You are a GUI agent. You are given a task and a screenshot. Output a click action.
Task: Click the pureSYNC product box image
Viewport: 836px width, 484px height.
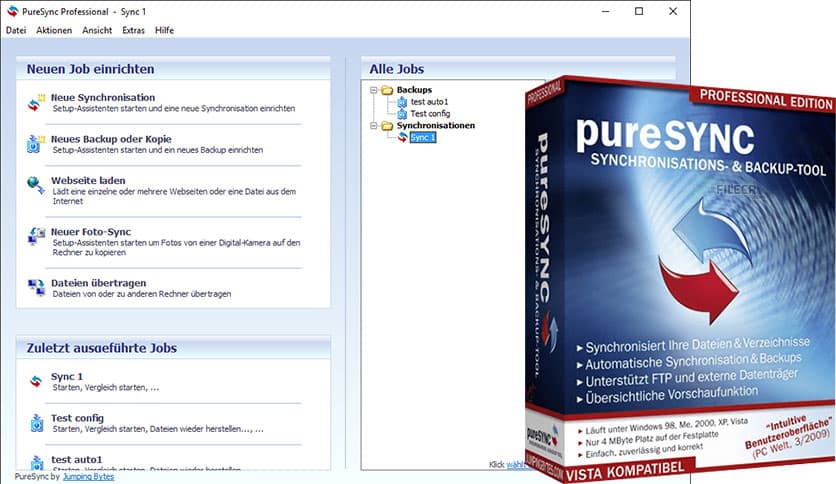point(680,277)
